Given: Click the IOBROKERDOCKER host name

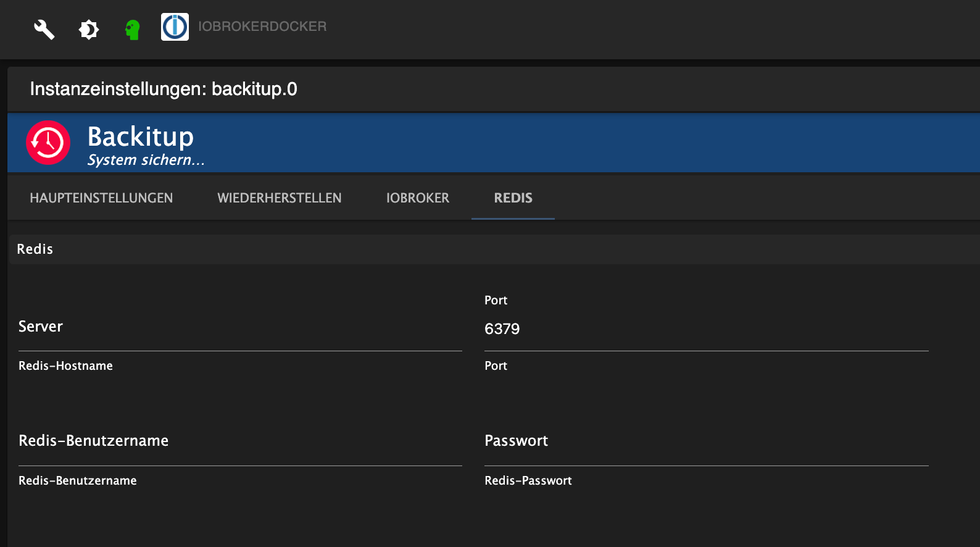Looking at the screenshot, I should 262,27.
